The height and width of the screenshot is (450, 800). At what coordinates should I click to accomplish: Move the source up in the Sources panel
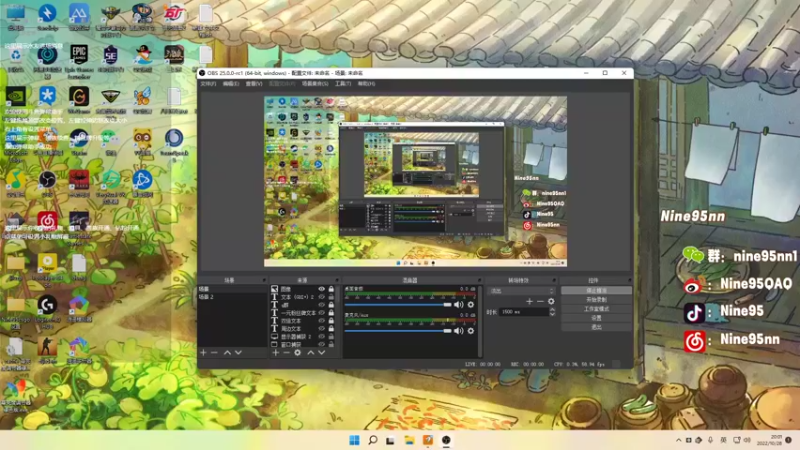coord(310,353)
